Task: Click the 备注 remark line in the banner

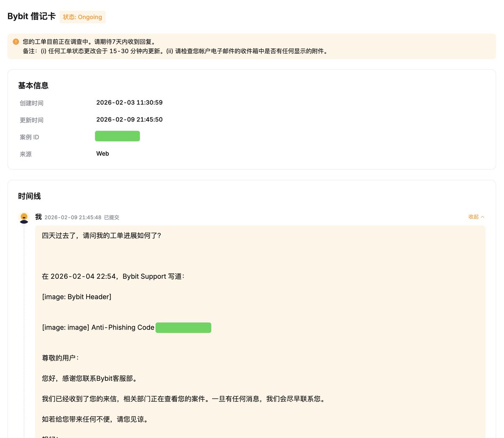Action: pos(176,51)
